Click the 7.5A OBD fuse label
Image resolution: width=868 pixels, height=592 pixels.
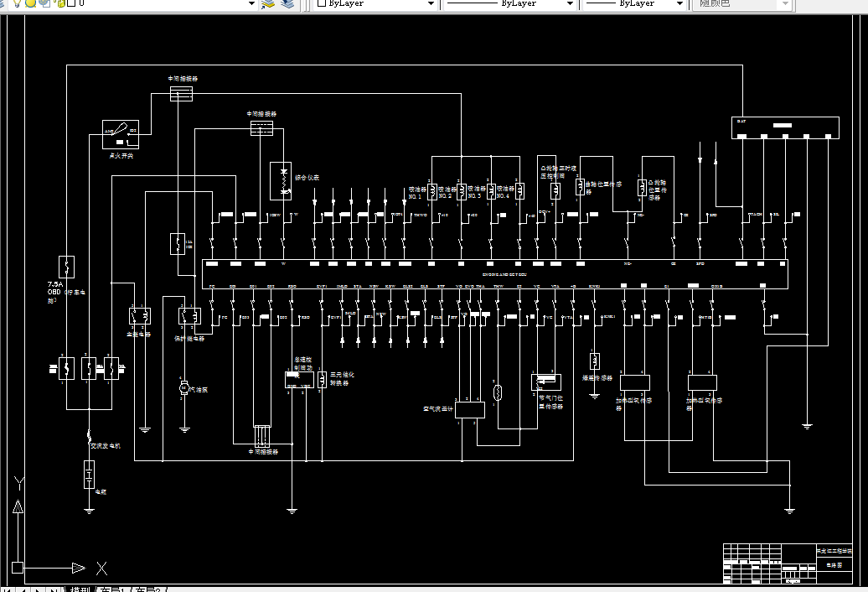click(66, 292)
